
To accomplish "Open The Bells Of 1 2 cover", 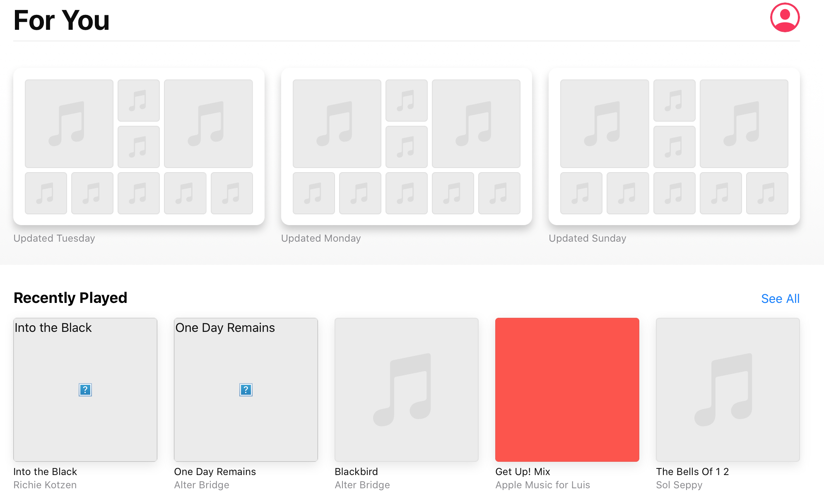I will 728,389.
